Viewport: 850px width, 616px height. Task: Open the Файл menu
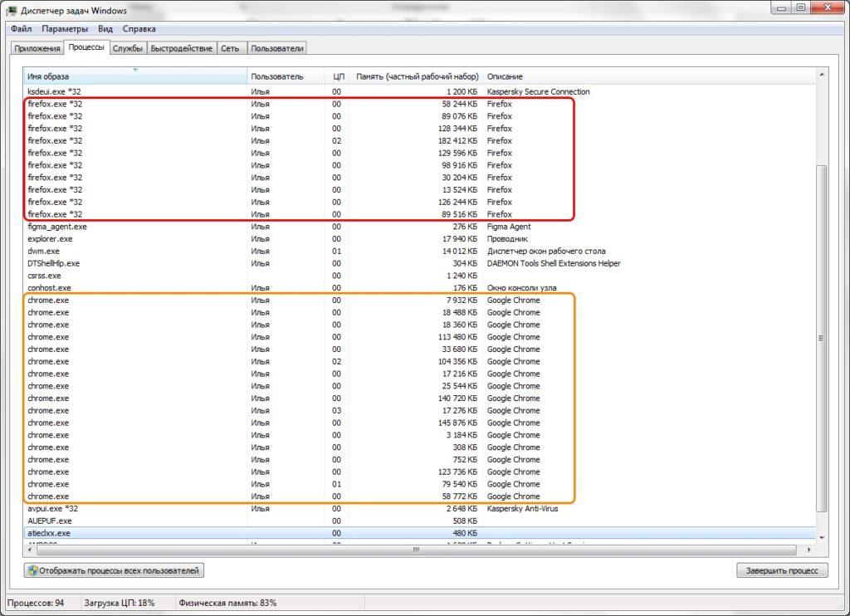pos(21,29)
